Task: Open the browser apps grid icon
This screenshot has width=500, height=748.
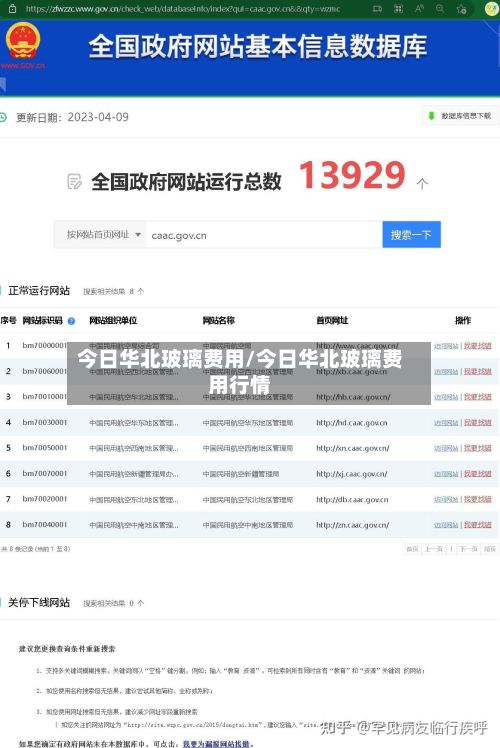Action: click(398, 9)
